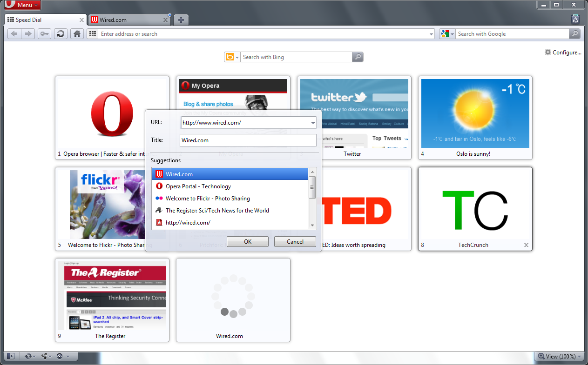Screen dimensions: 588x365
Task: Remove the TechCrunch dial with its X
Action: (x=526, y=245)
